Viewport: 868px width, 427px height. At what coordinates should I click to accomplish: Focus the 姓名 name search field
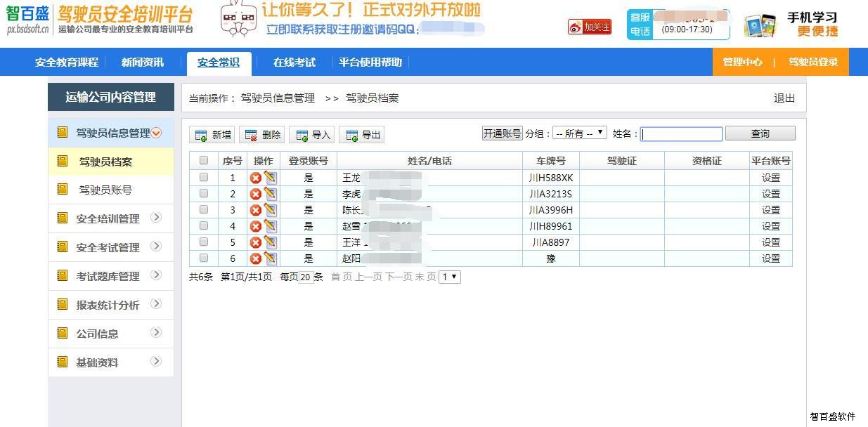click(681, 134)
